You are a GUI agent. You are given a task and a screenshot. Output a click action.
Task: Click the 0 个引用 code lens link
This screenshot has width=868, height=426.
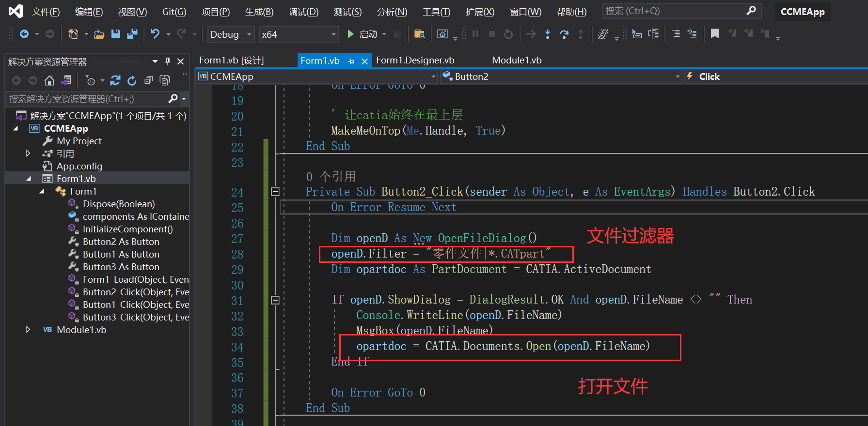click(x=331, y=176)
